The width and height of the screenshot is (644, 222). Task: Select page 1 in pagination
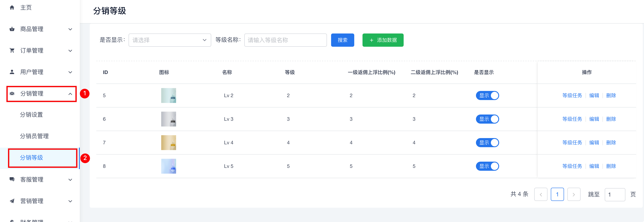tap(557, 194)
